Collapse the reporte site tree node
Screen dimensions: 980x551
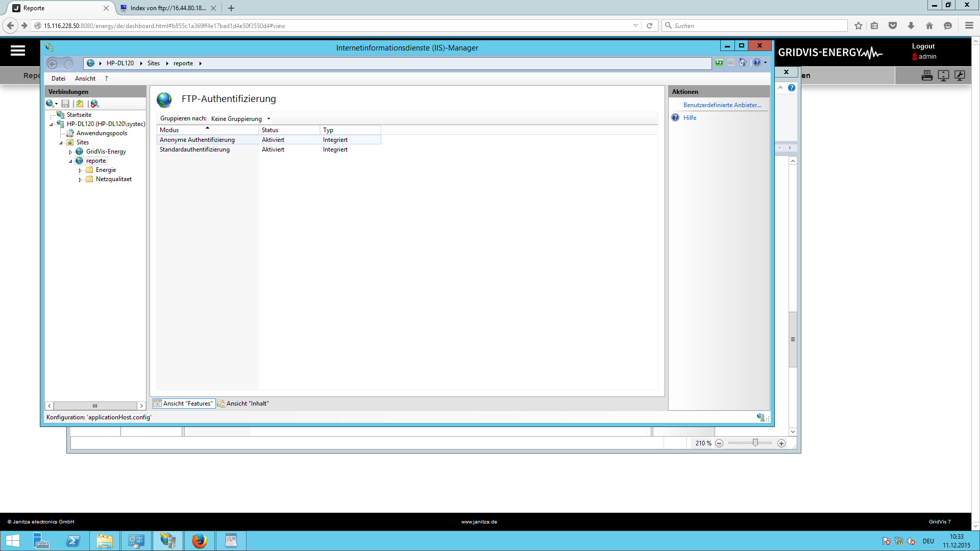[70, 161]
